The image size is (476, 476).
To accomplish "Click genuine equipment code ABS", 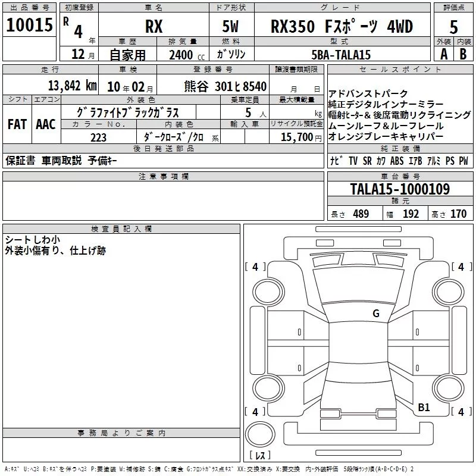I will click(397, 161).
